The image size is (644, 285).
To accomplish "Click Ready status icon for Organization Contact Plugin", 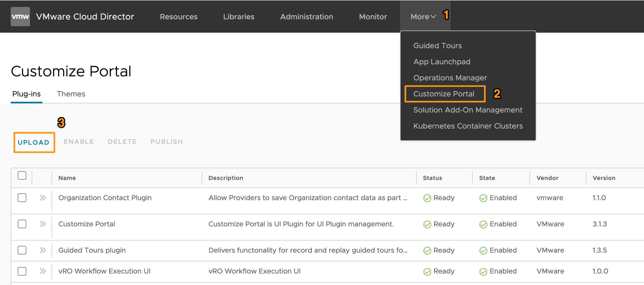I will 427,198.
